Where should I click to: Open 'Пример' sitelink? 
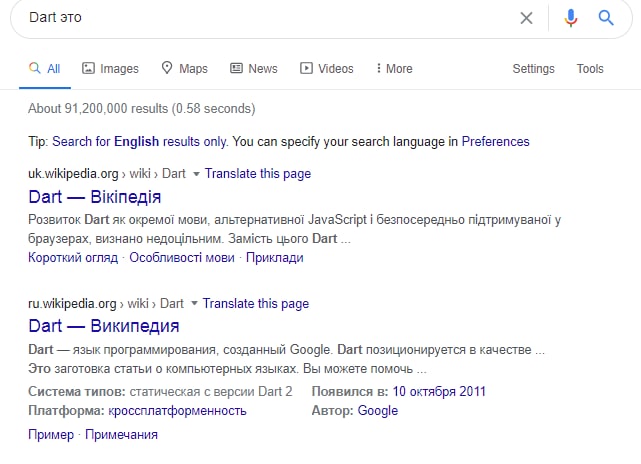pos(51,435)
